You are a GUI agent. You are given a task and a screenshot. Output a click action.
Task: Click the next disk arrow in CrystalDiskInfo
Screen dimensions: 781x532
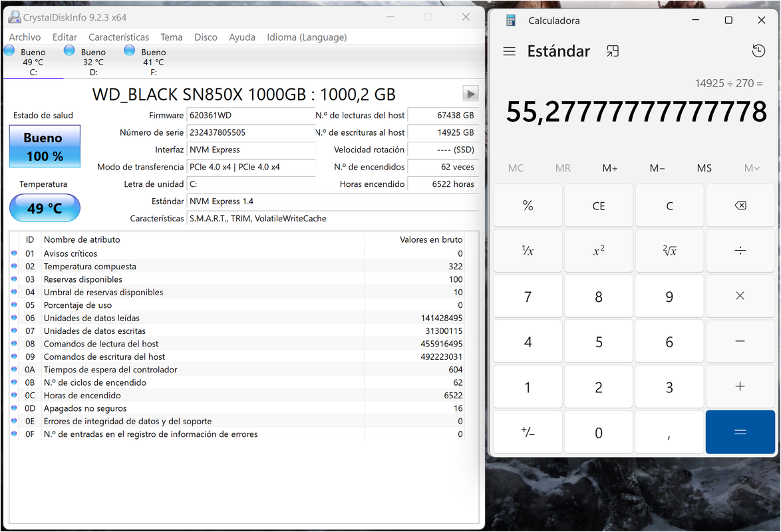470,94
